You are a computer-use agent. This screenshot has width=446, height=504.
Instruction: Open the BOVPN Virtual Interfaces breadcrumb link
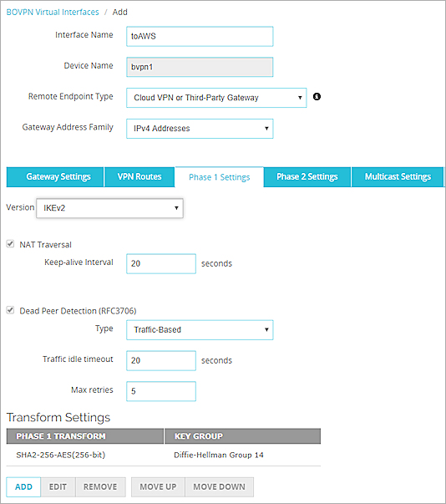pos(53,13)
